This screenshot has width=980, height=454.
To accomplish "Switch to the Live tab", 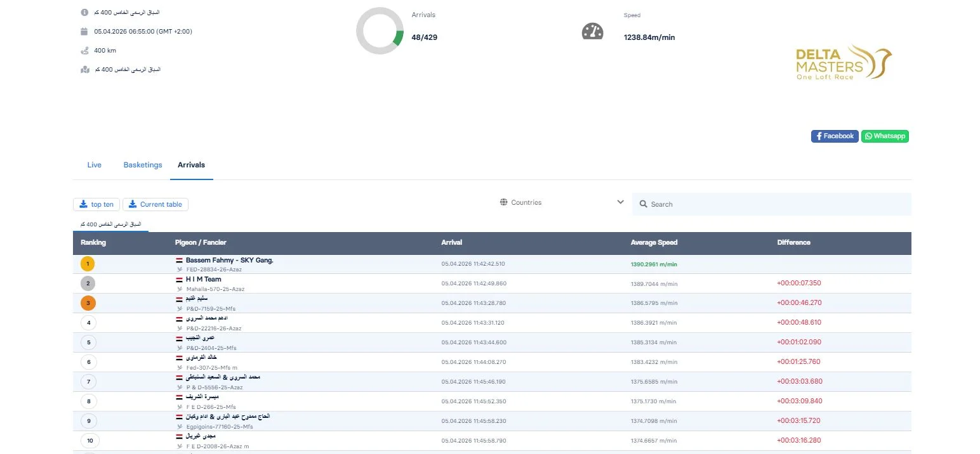I will click(x=94, y=165).
